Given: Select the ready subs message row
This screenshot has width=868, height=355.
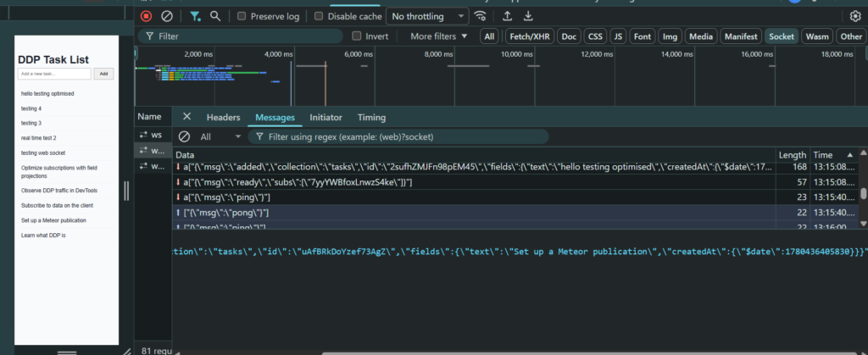Looking at the screenshot, I should coord(515,182).
